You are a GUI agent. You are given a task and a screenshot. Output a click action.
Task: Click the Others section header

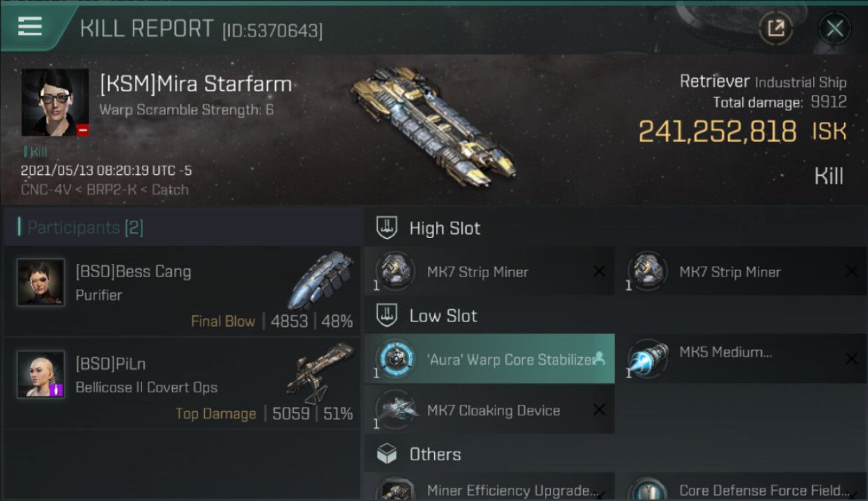[x=435, y=454]
